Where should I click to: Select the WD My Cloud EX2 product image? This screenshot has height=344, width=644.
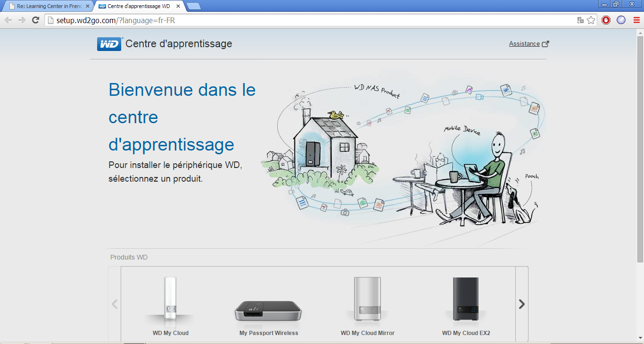(x=466, y=299)
